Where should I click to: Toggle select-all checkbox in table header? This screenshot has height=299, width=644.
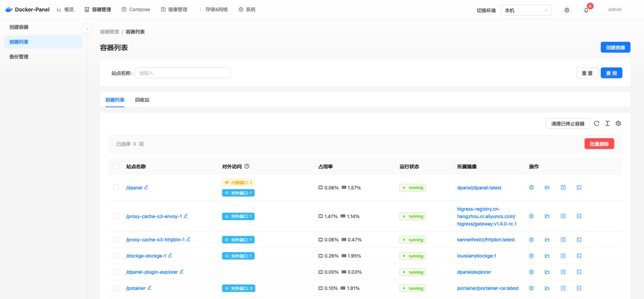[x=116, y=166]
